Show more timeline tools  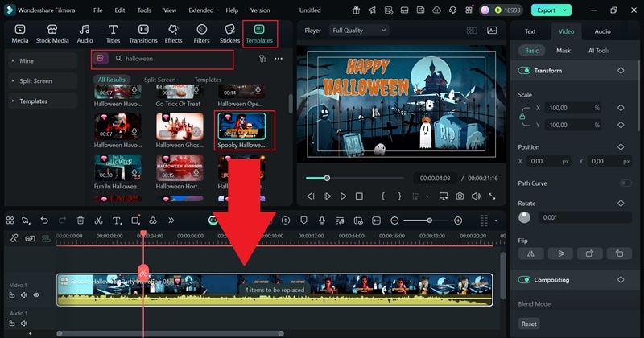[171, 221]
